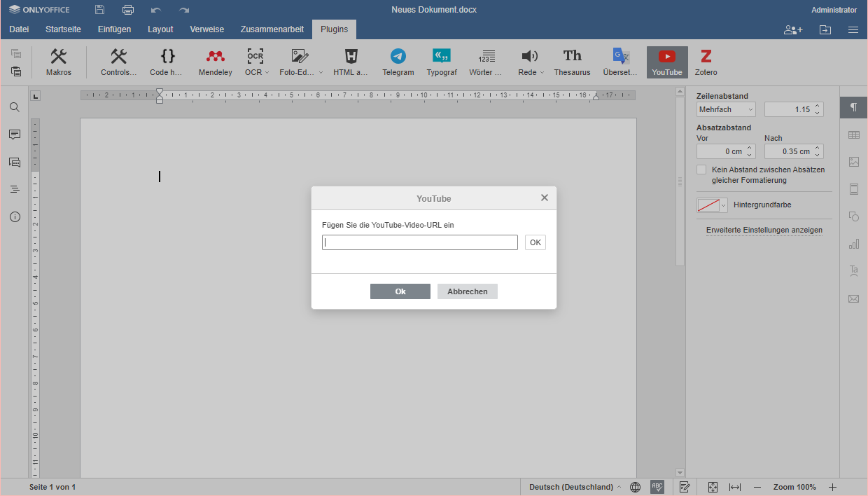The width and height of the screenshot is (868, 496).
Task: Open the Typograf plugin
Action: (441, 62)
